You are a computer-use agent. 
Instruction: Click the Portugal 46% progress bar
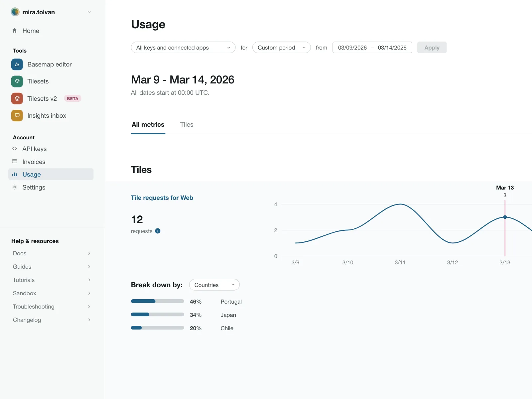point(158,301)
